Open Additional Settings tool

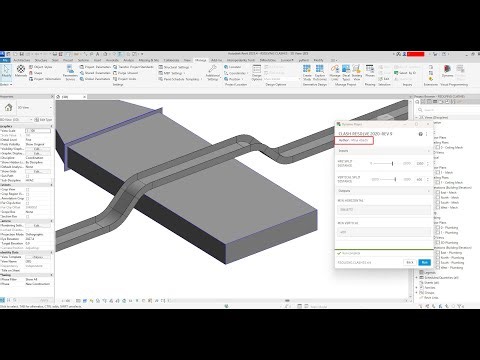pos(212,73)
